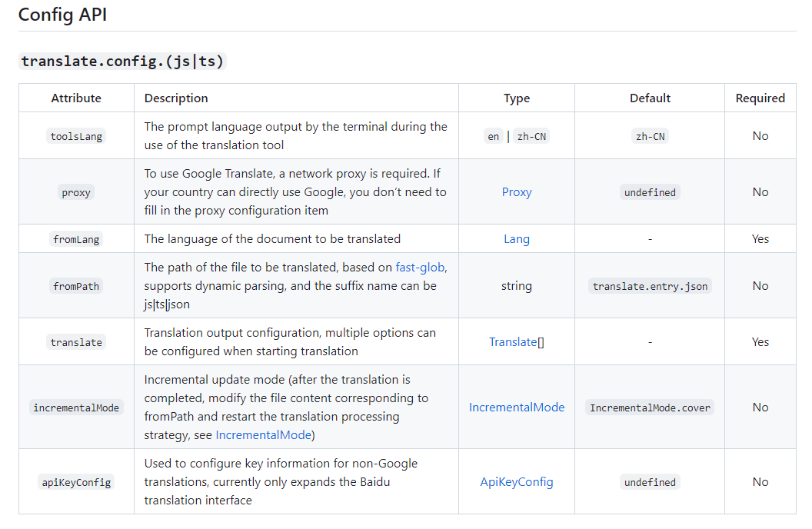
Task: Click IncrementalMode link inside the description text
Action: [264, 434]
